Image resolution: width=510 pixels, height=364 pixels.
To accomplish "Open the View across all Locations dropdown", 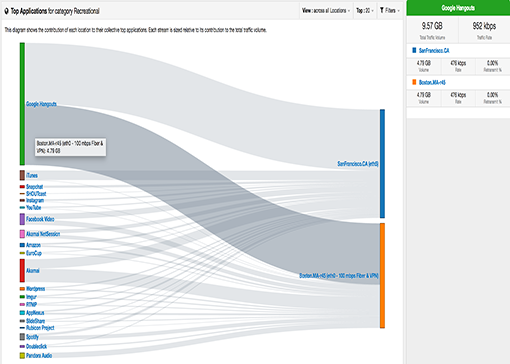I will (326, 11).
